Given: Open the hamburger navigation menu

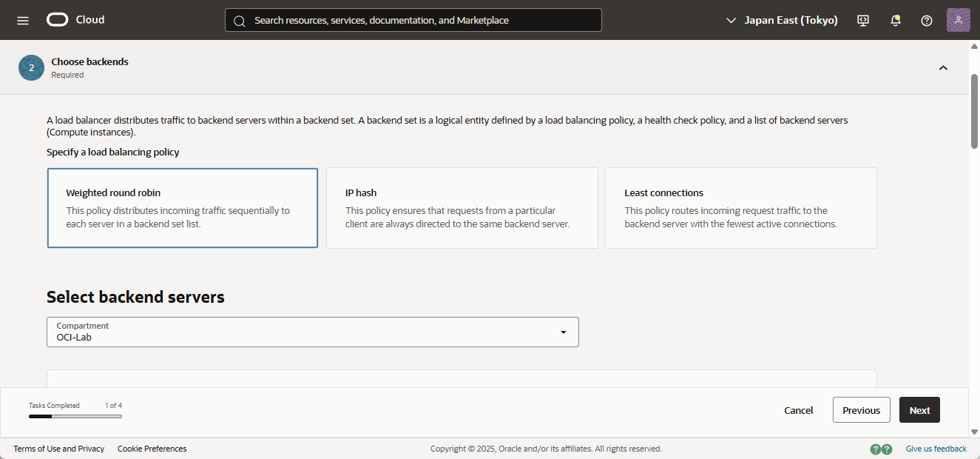Looking at the screenshot, I should [23, 20].
